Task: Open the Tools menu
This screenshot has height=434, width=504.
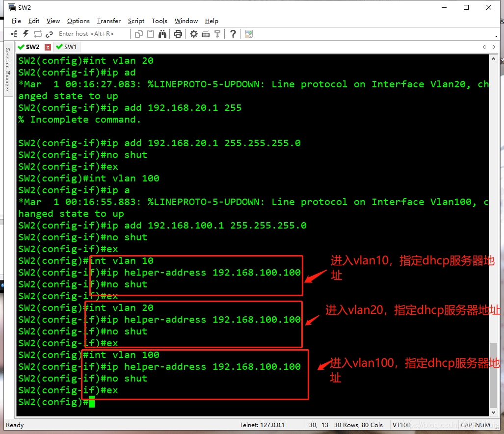Action: click(159, 21)
